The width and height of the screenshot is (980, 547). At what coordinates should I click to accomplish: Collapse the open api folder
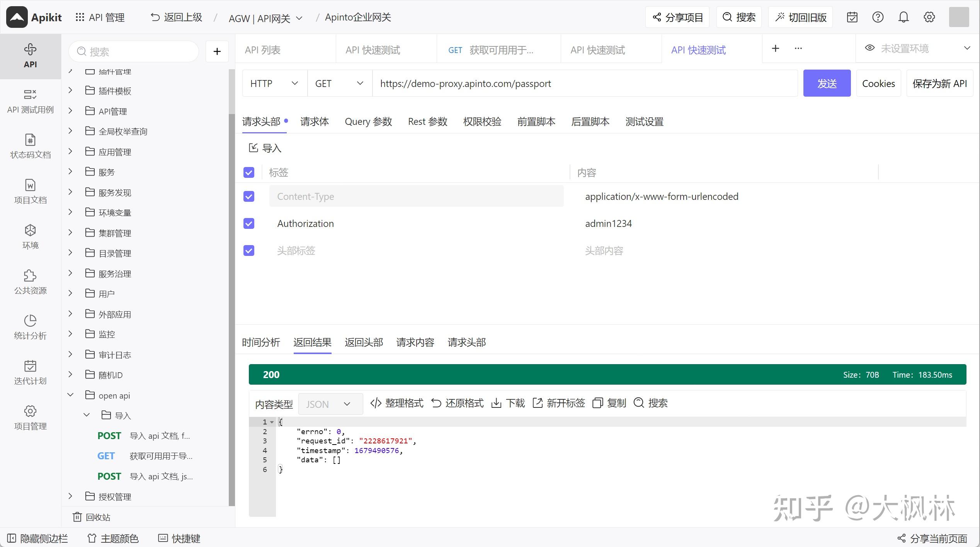(x=70, y=395)
